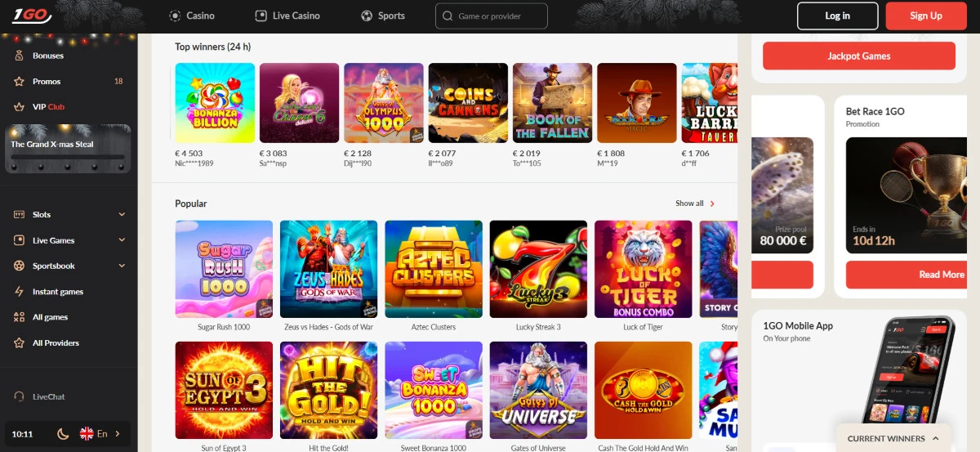Open Instant games lightning icon
Viewport: 980px width, 452px height.
[x=19, y=292]
